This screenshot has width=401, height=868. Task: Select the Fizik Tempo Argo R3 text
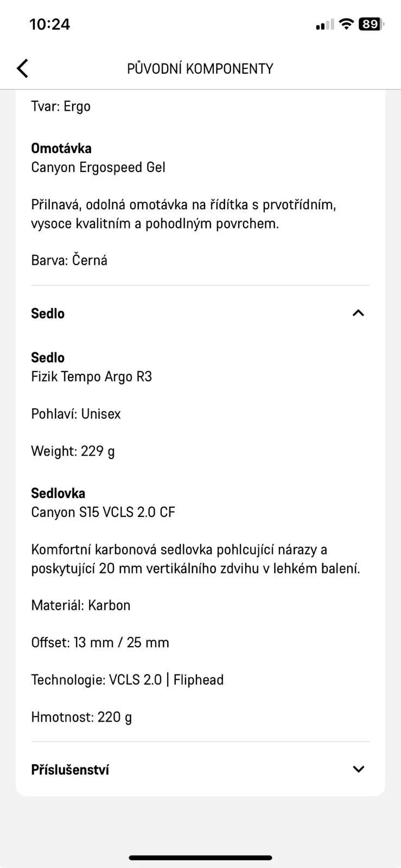pos(92,376)
